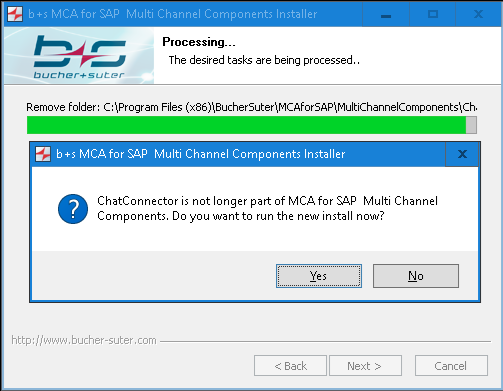Click the gray unfilled end of progress bar
Image resolution: width=503 pixels, height=391 pixels.
pos(471,125)
